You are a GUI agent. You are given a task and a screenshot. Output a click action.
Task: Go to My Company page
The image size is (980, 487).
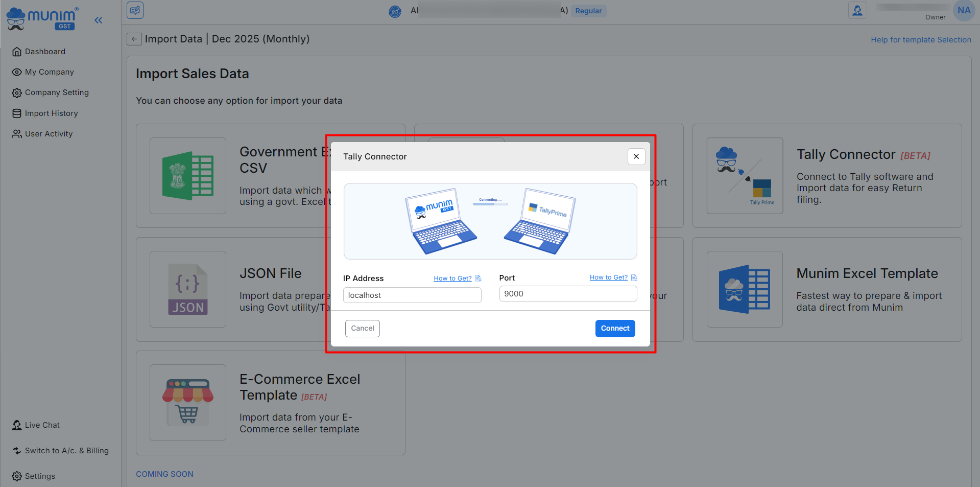[x=49, y=72]
